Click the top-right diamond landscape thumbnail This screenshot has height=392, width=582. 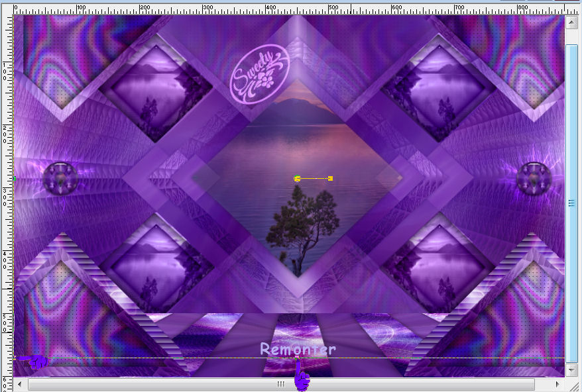tap(439, 89)
